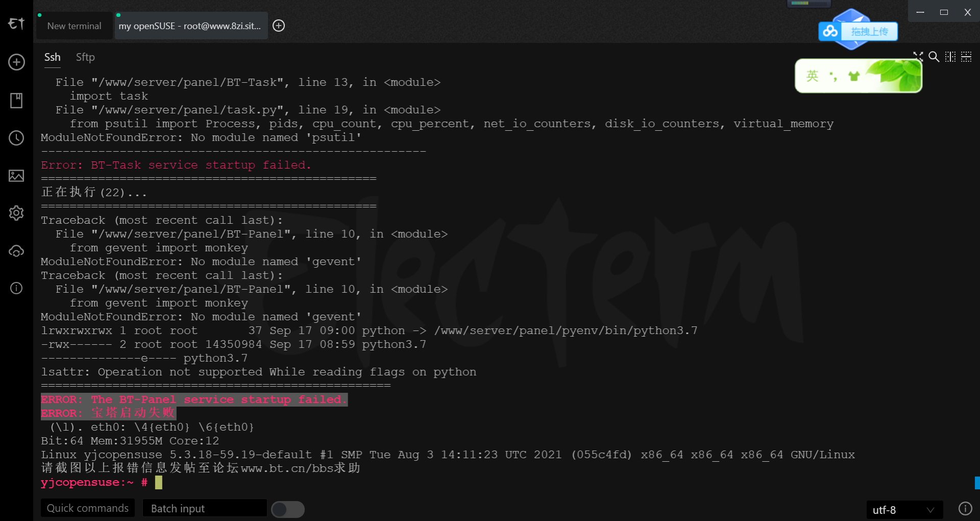The height and width of the screenshot is (521, 980).
Task: Open the utf-8 encoding dropdown
Action: click(x=904, y=510)
